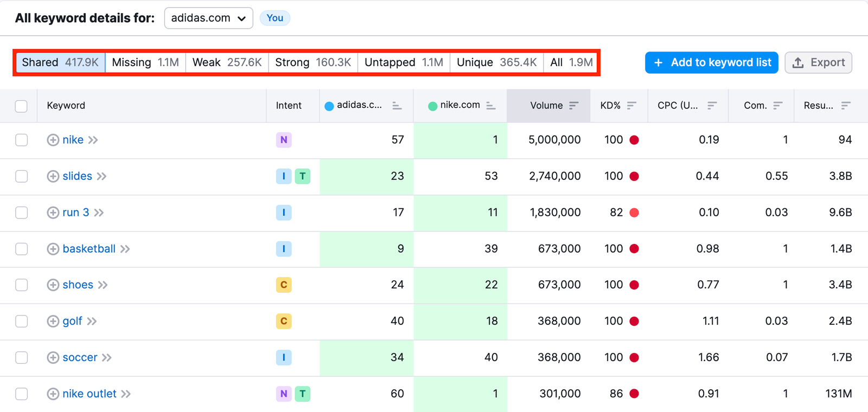Viewport: 868px width, 412px height.
Task: Open the nike keyword link
Action: coord(73,140)
